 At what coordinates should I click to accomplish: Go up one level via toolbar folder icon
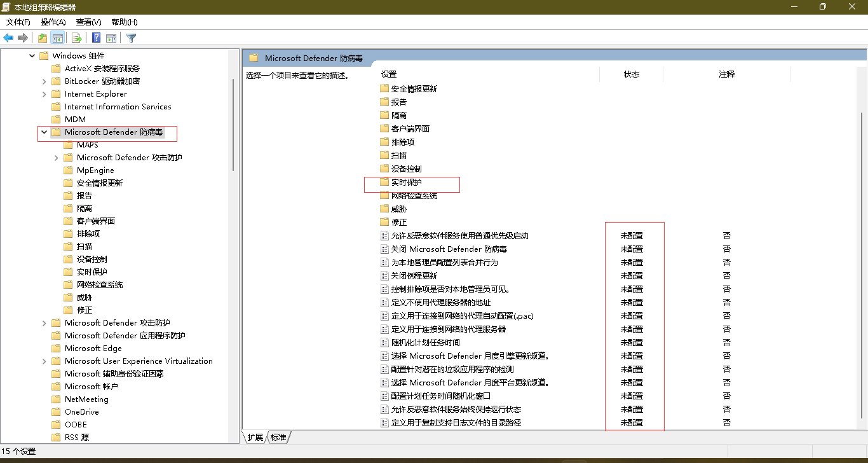(x=43, y=38)
